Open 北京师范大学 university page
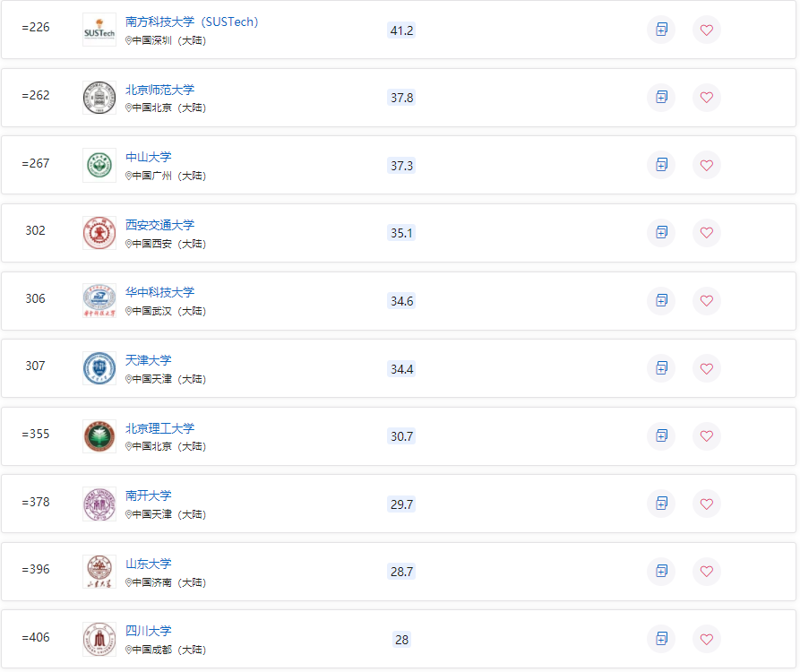The image size is (800, 672). [x=159, y=90]
